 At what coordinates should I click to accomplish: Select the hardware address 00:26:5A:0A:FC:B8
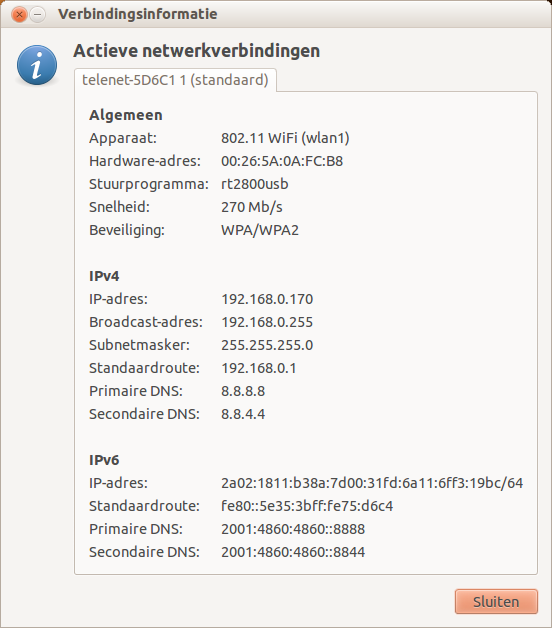pyautogui.click(x=282, y=161)
